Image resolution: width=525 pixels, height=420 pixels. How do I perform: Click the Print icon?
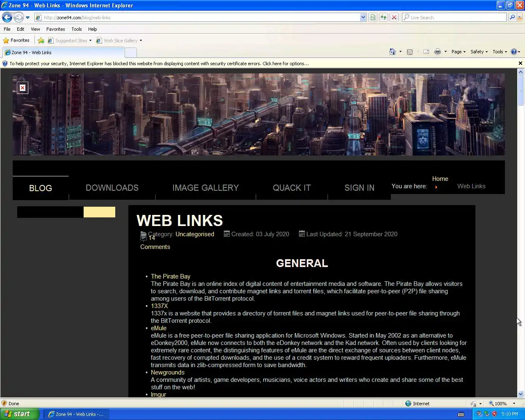[438, 52]
